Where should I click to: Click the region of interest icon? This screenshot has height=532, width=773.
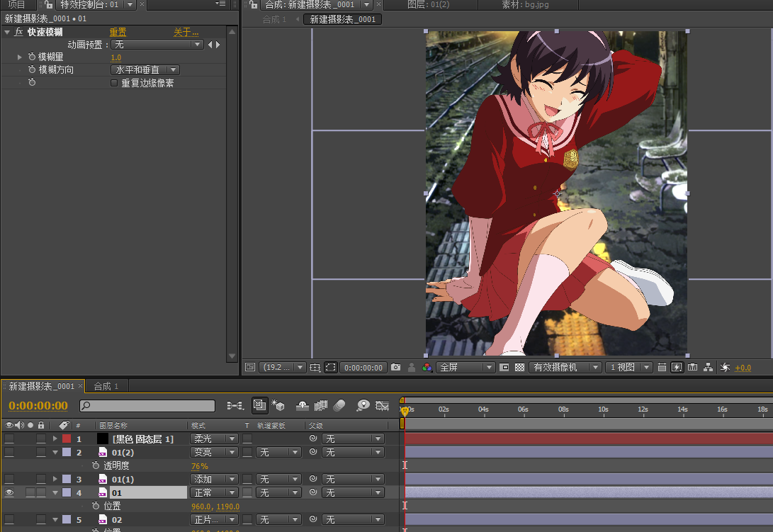click(x=330, y=368)
